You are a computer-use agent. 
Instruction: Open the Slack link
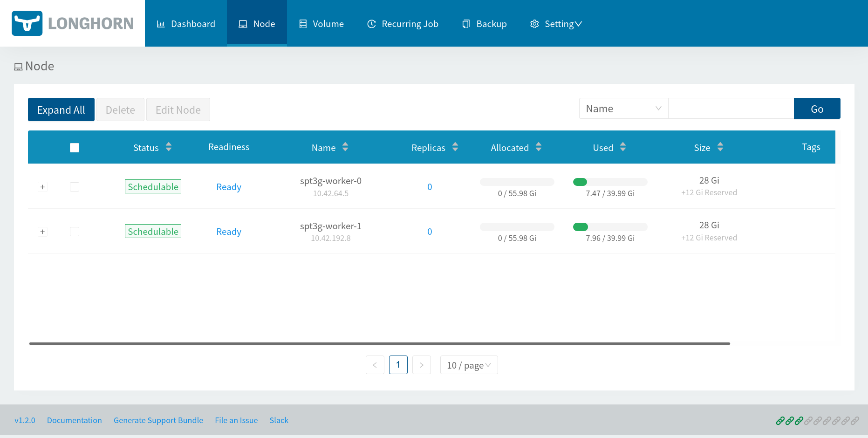(279, 420)
